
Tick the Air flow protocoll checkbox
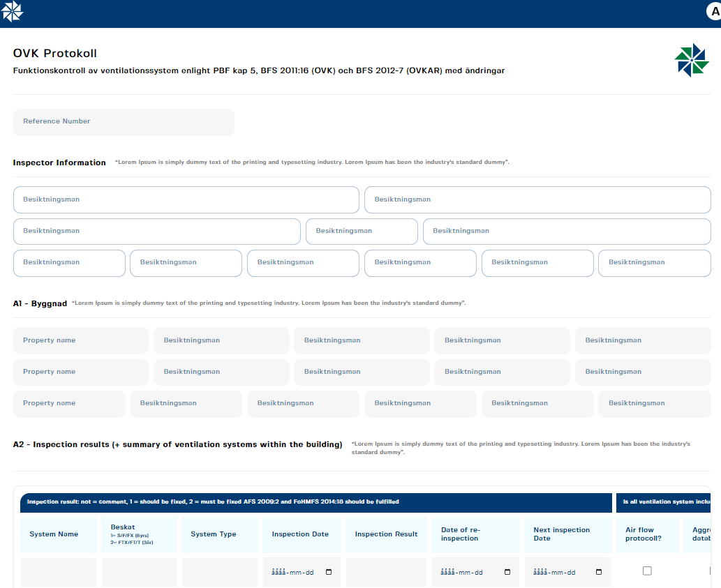(647, 571)
